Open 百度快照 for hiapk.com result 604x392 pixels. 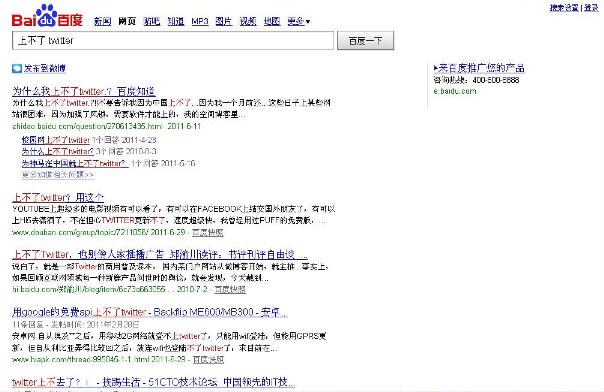[x=208, y=359]
